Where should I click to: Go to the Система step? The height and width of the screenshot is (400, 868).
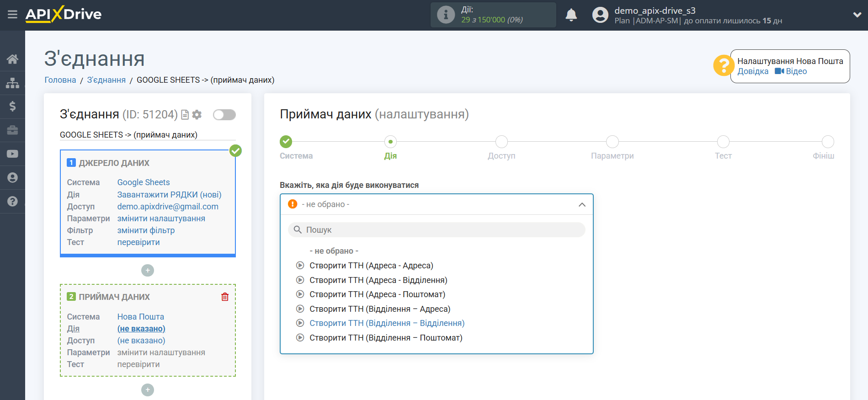(x=286, y=142)
